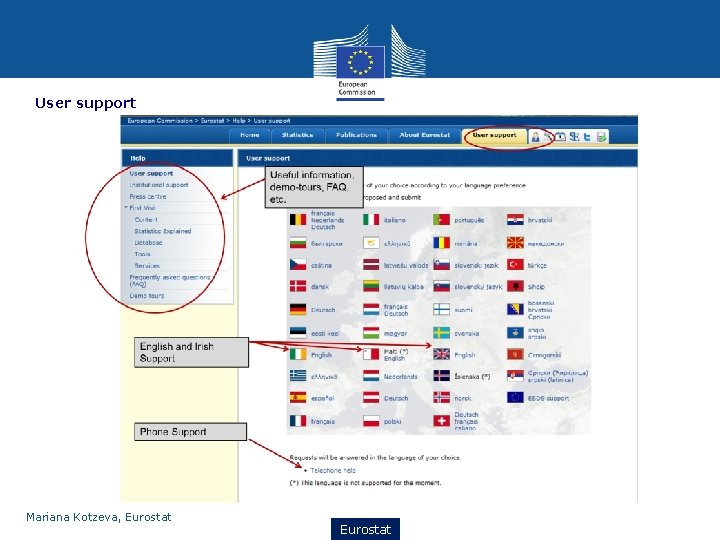Viewport: 720px width, 540px height.
Task: Select the French flag
Action: (298, 421)
